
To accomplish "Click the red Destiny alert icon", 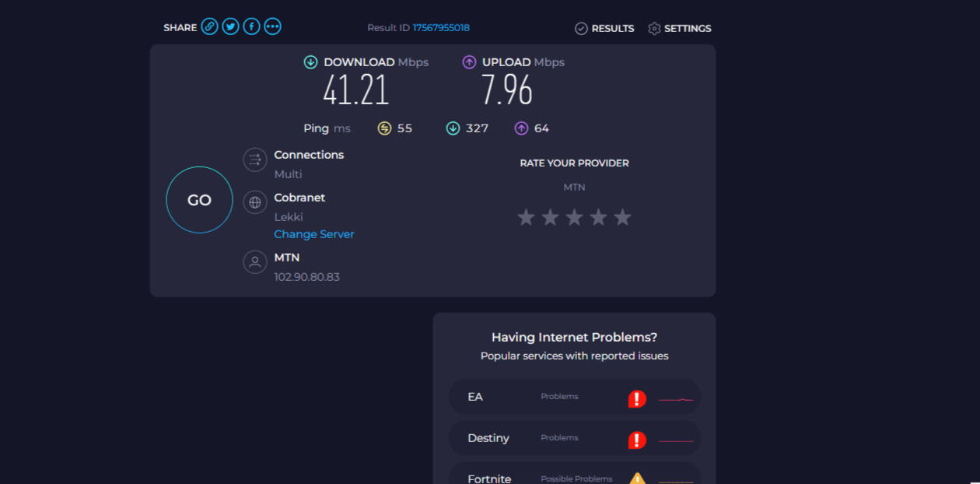I will (637, 440).
